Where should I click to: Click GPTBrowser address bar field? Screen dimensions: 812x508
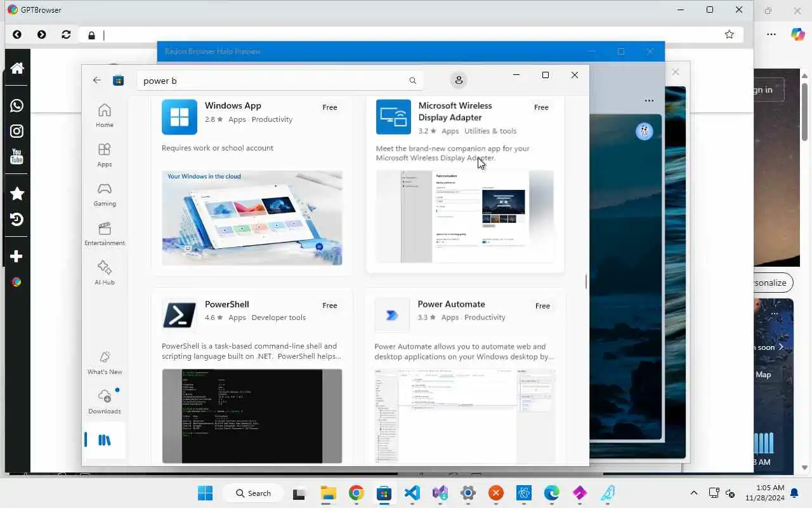tap(412, 35)
